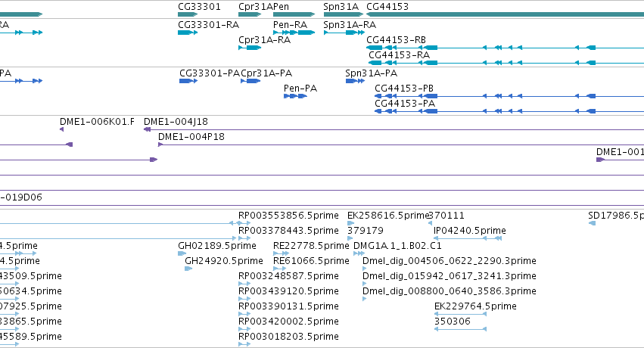Open the Spn31A-RA transcript label
This screenshot has width=644, height=348.
coord(350,25)
